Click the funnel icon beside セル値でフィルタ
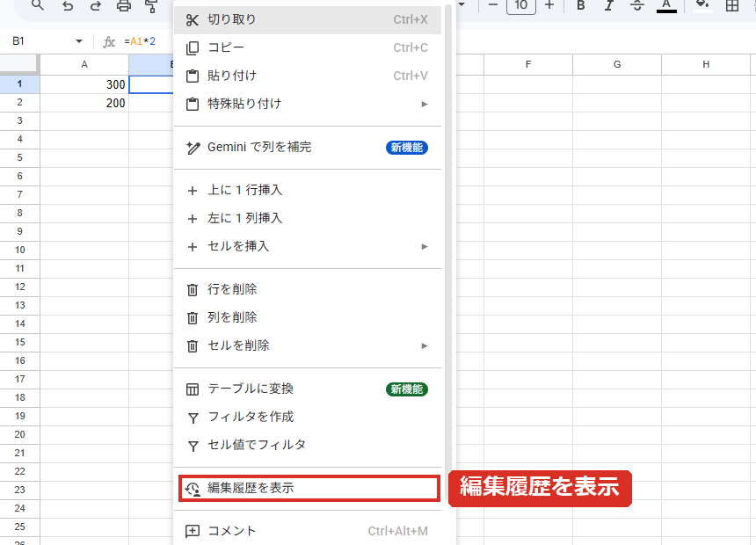 193,446
